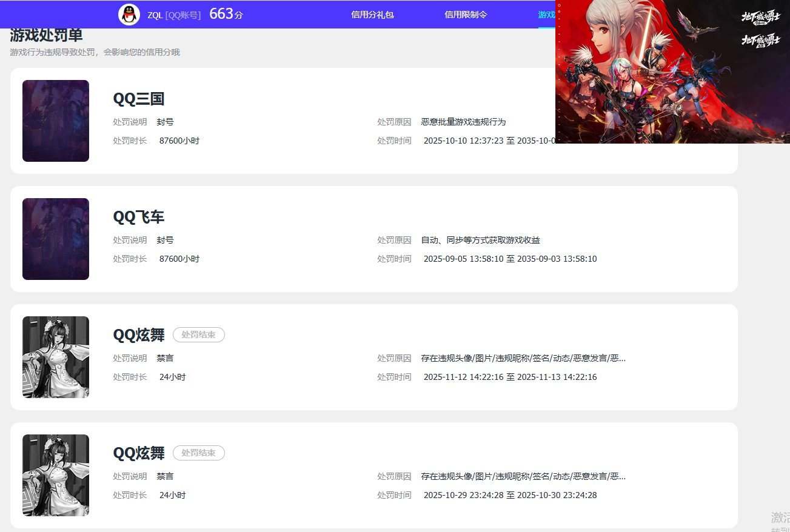The image size is (790, 532).
Task: Click 禁言 in the 2025-11-12 QQ炫舞 card
Action: [165, 358]
